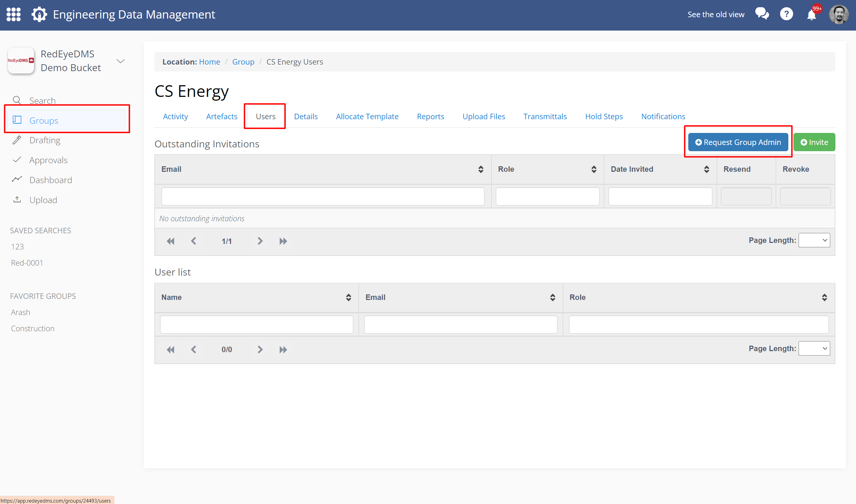The height and width of the screenshot is (504, 856).
Task: Open saved search Red-0001
Action: (x=27, y=263)
